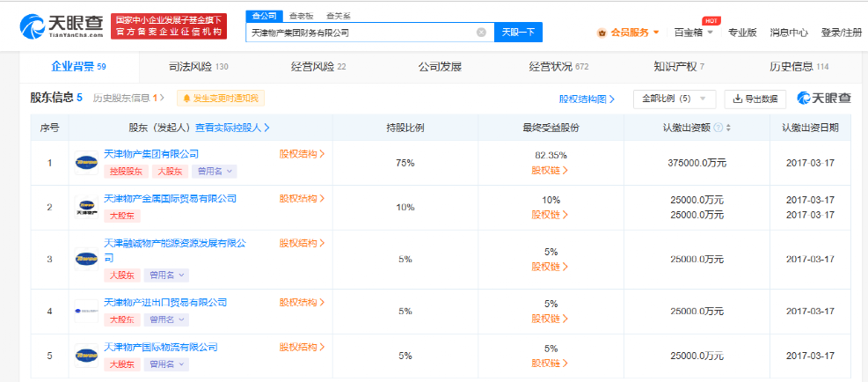The image size is (868, 382).
Task: Select the 查老板 search tab
Action: point(301,16)
